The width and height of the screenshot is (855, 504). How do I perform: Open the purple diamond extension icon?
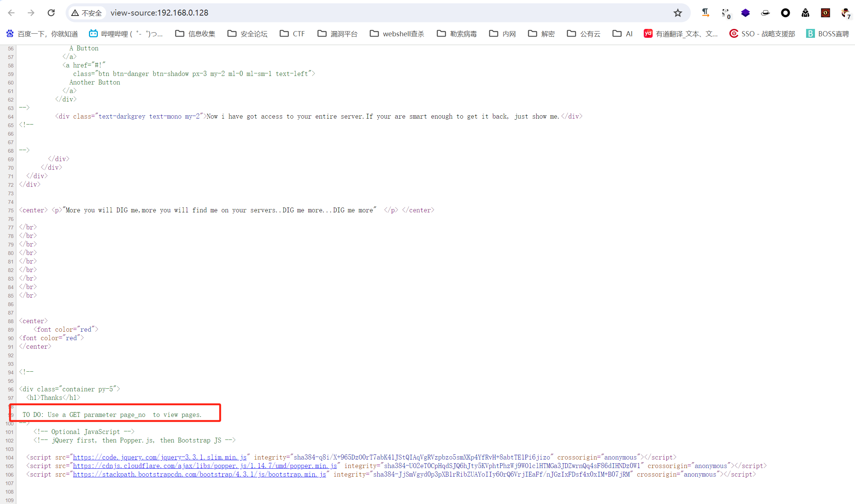pyautogui.click(x=745, y=13)
